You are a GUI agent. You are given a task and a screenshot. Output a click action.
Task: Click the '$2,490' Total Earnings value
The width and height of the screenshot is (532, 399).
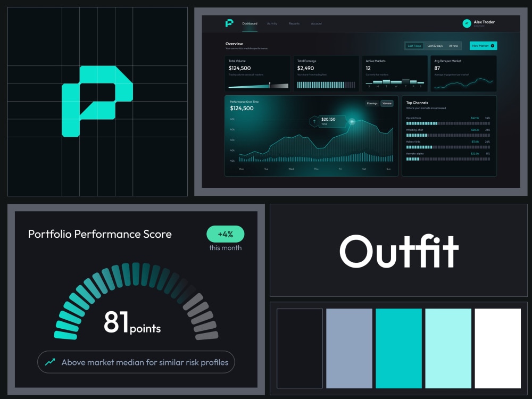point(305,68)
